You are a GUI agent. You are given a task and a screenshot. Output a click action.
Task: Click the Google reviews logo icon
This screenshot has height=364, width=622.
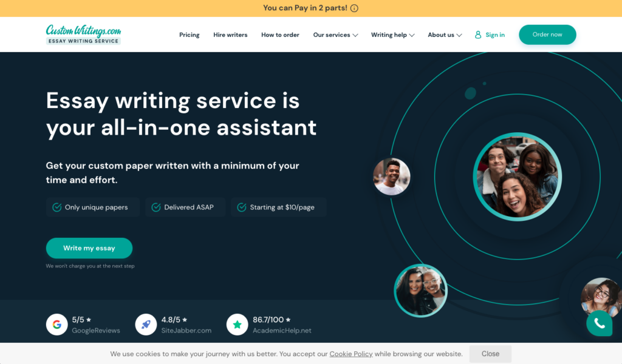tap(56, 325)
